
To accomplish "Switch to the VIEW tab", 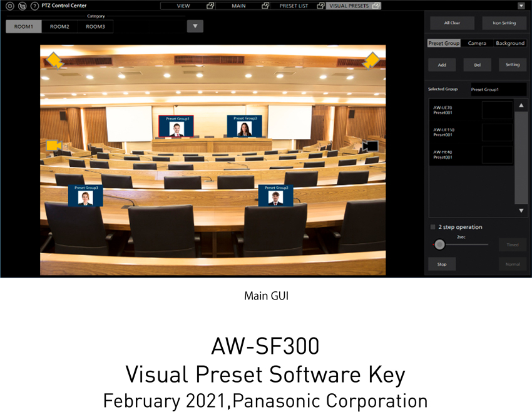I will [x=183, y=6].
